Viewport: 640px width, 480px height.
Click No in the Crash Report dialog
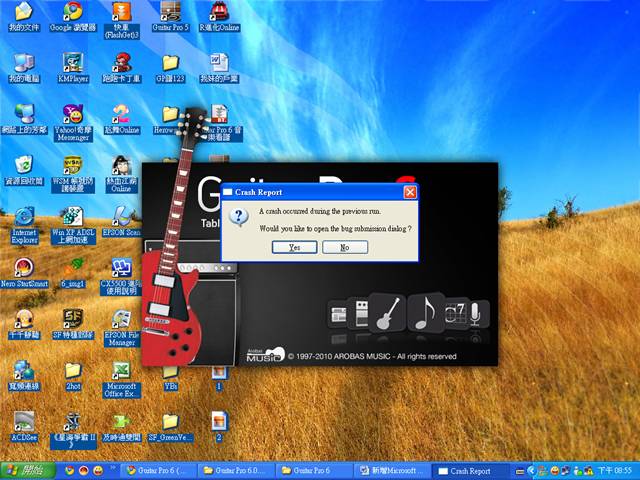pyautogui.click(x=345, y=247)
